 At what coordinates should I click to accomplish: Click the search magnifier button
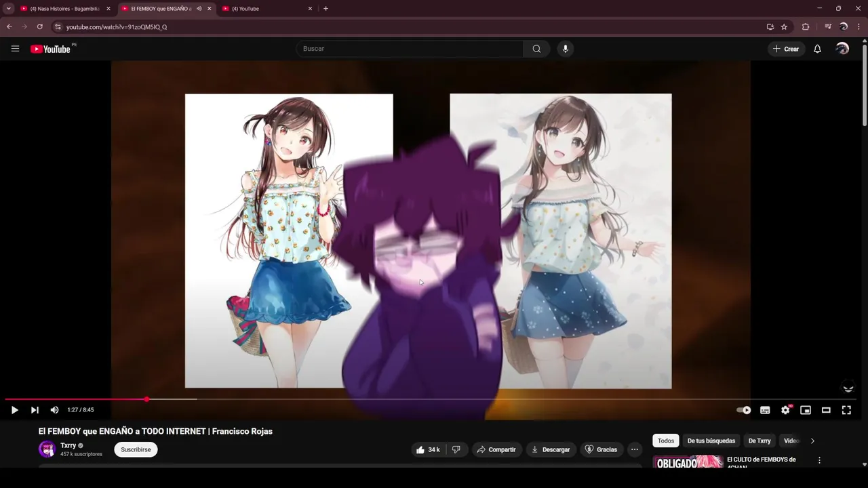click(x=536, y=49)
